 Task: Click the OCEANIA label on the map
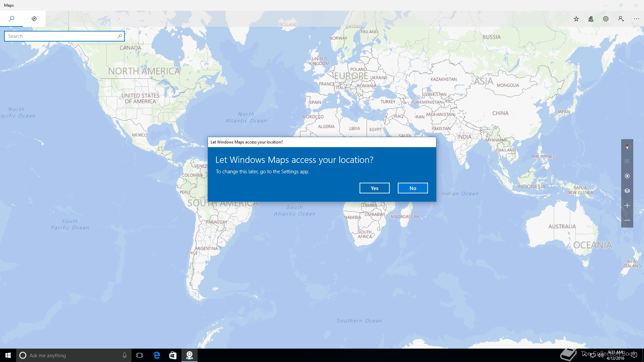pos(593,245)
